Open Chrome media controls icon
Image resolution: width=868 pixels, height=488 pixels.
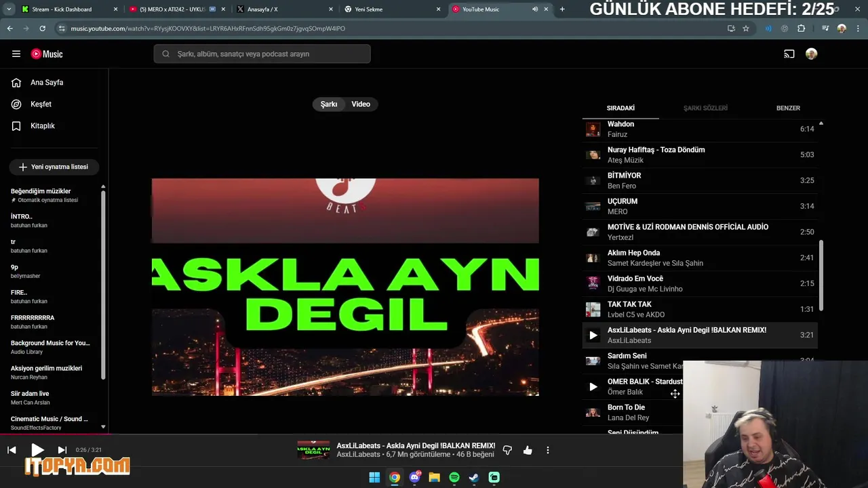pos(825,28)
